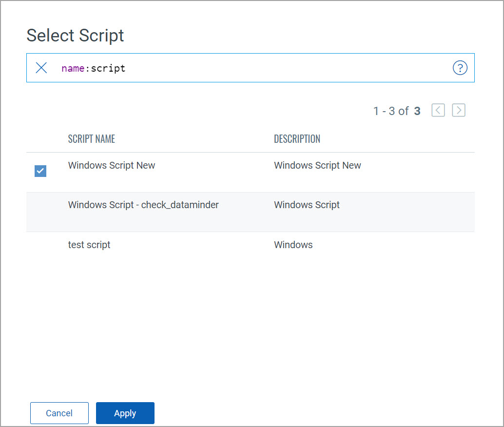Click the Cancel button
Screen dimensions: 504x427
[x=59, y=413]
